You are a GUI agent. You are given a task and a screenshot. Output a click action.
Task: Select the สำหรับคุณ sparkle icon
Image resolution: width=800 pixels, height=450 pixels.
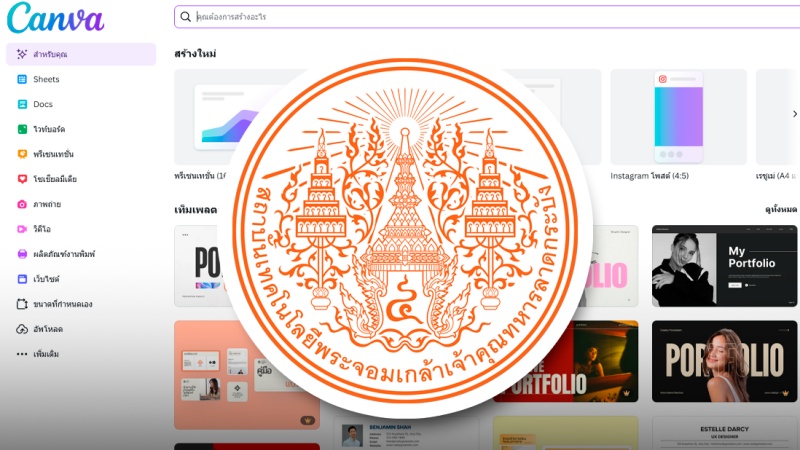coord(22,54)
